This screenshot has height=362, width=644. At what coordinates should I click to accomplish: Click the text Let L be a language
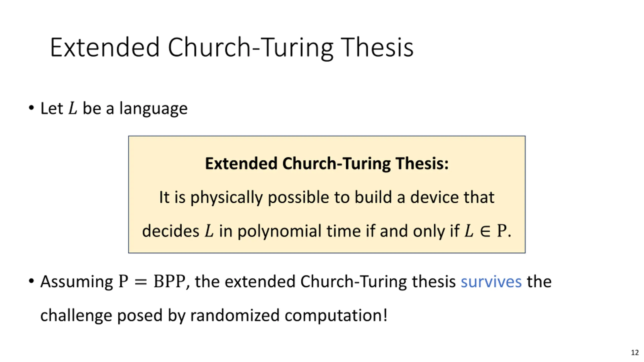click(x=114, y=108)
